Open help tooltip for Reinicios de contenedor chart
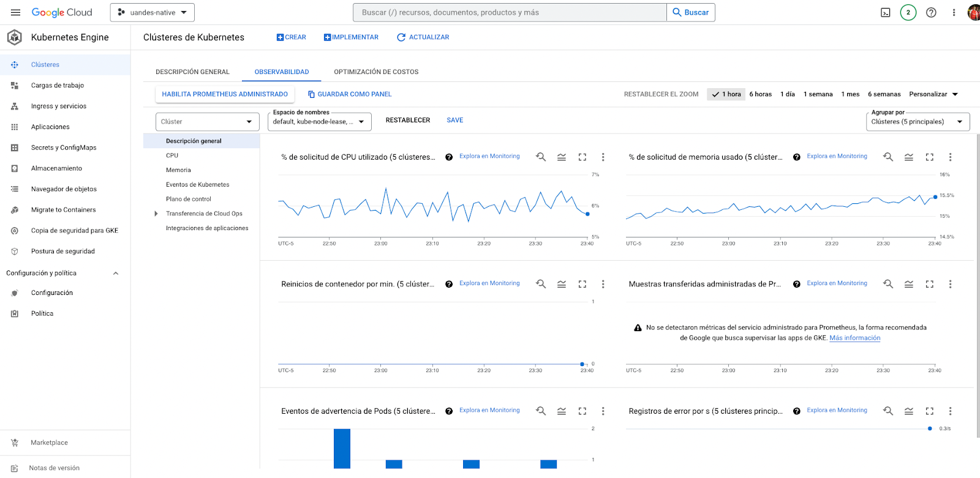 (449, 284)
